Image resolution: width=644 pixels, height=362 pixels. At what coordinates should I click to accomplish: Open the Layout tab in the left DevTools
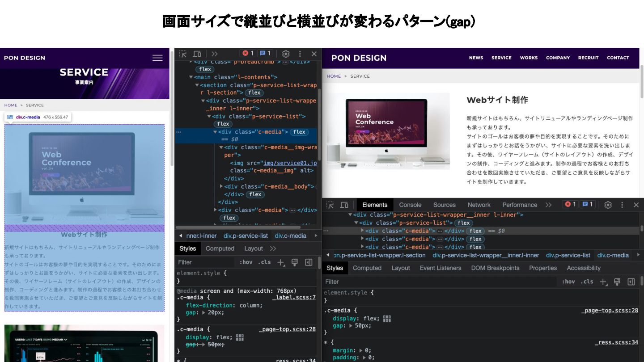pos(254,248)
